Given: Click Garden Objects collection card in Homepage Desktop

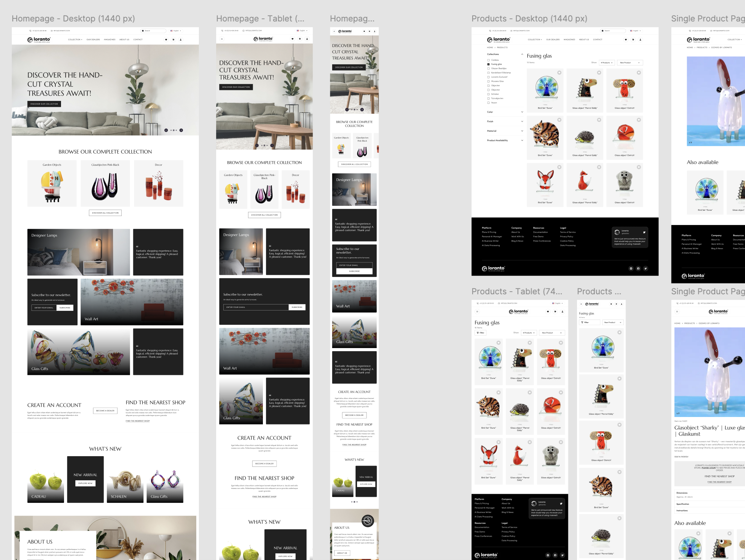Looking at the screenshot, I should (x=52, y=183).
